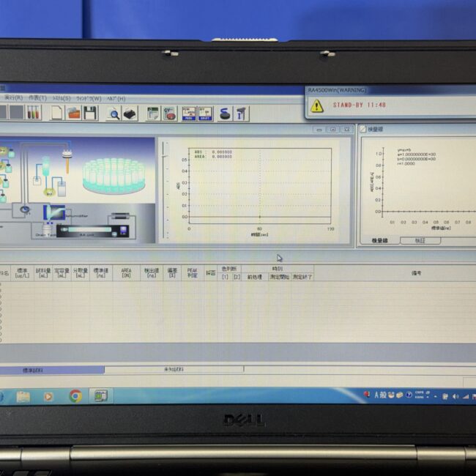Click the 備考 column header in the table
Screen dimensions: 476x476
[x=416, y=273]
